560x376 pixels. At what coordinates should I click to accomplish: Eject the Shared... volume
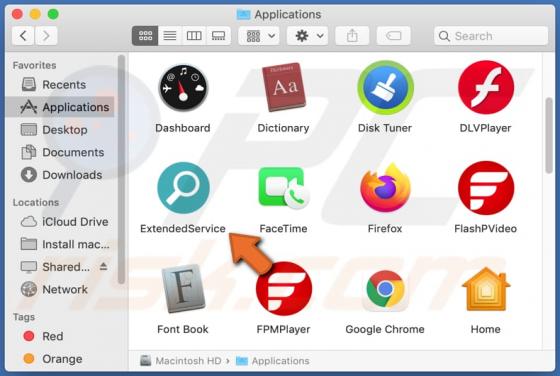point(104,266)
